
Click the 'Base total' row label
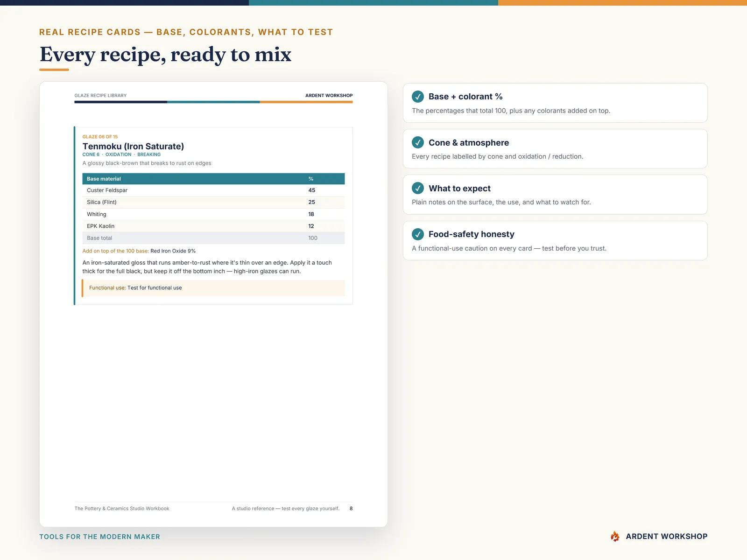coord(99,238)
